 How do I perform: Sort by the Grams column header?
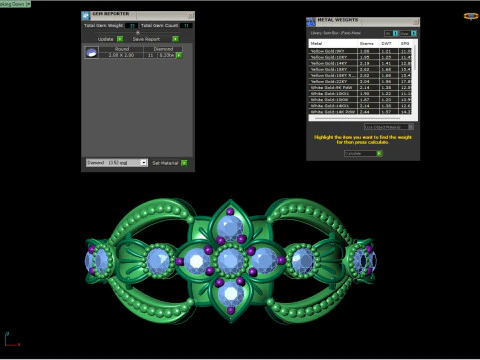click(x=368, y=43)
